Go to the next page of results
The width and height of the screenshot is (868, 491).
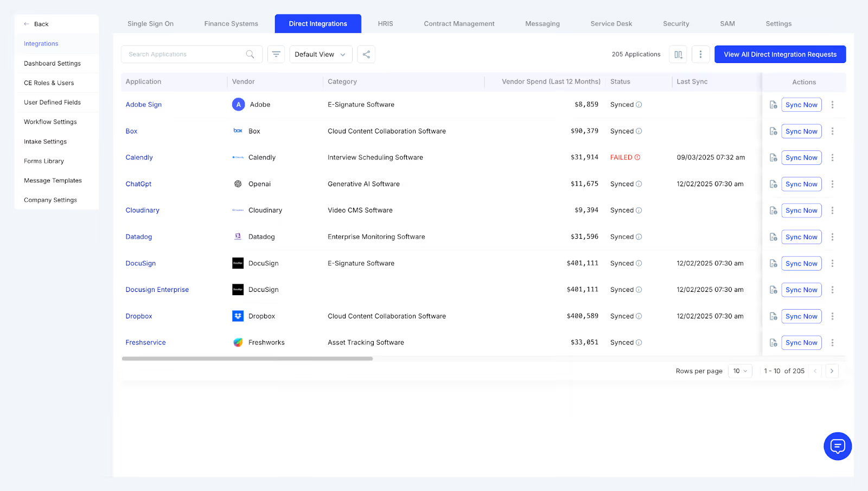(x=832, y=371)
